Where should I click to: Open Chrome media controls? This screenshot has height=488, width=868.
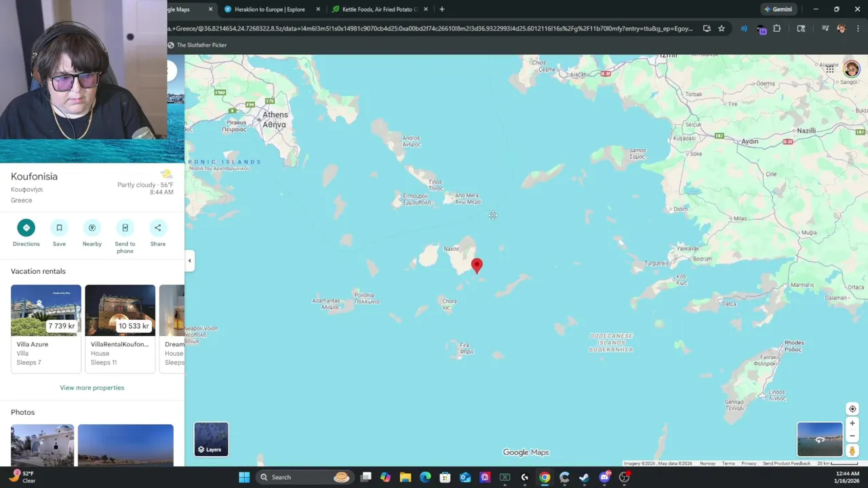825,28
